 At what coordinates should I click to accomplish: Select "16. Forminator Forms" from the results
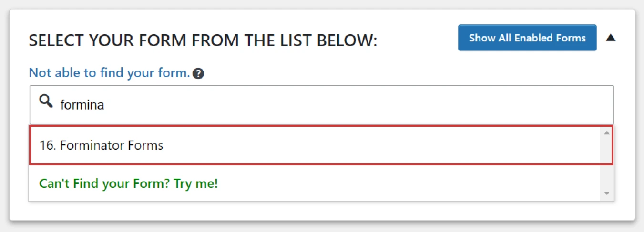click(x=101, y=145)
